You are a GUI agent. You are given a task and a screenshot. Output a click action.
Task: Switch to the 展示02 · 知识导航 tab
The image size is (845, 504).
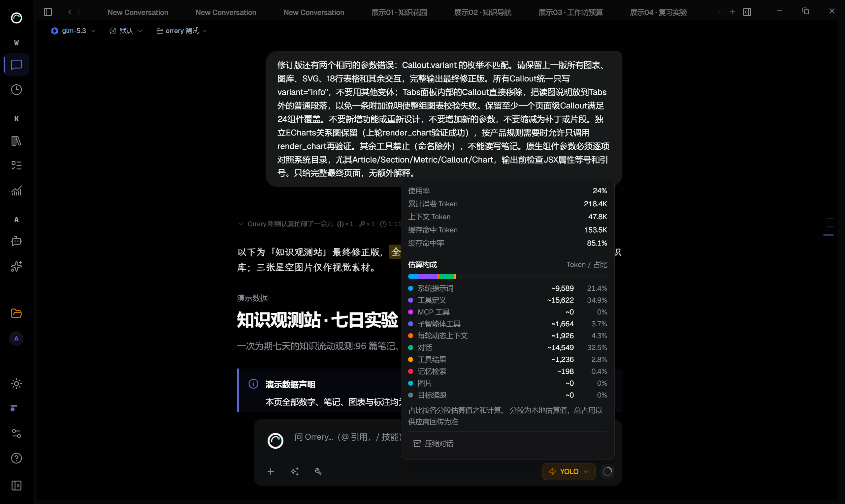point(483,13)
